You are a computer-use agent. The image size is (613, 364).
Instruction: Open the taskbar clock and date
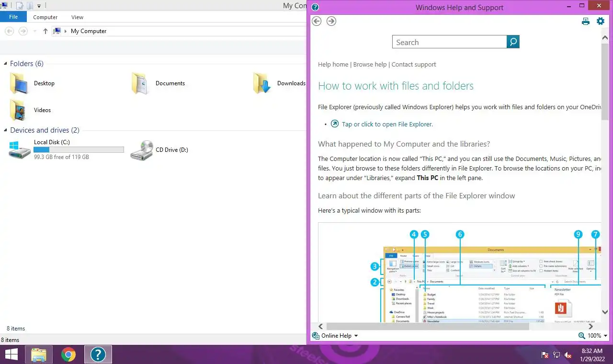(x=592, y=355)
